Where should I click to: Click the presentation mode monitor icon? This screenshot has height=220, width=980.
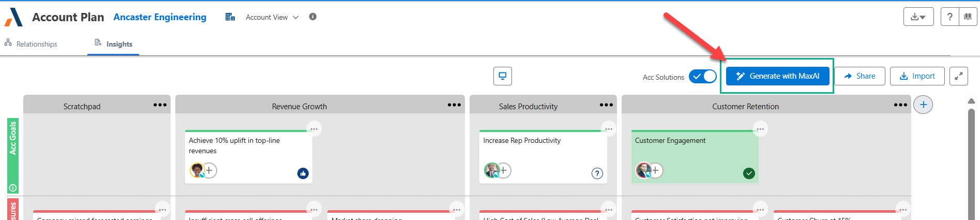(x=502, y=76)
